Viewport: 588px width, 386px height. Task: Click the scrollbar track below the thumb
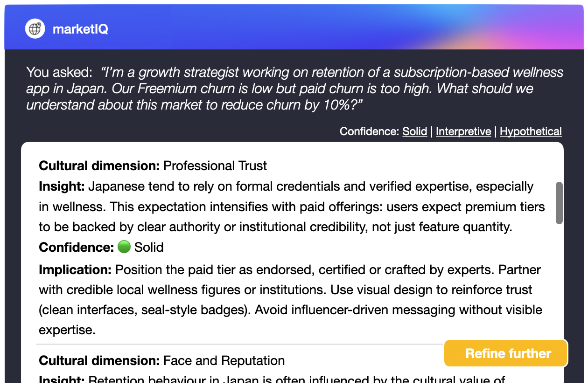pyautogui.click(x=559, y=289)
